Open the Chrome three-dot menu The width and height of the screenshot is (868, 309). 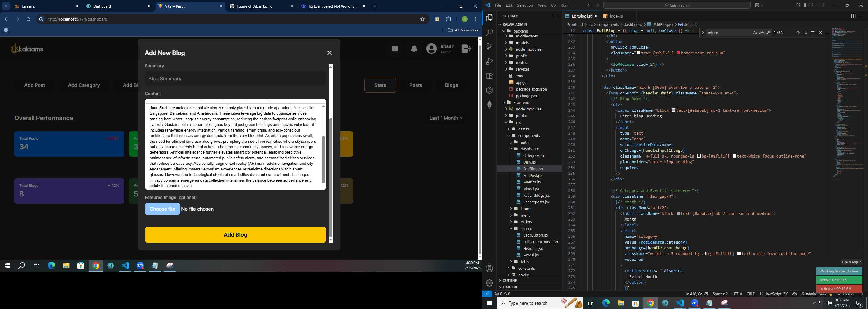tap(476, 19)
